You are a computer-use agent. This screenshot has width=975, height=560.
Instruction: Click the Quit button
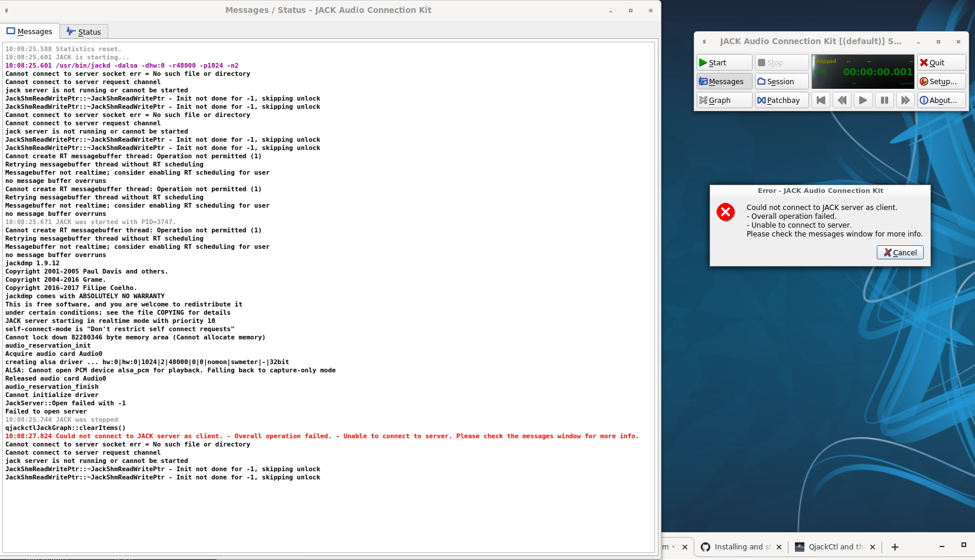coord(941,62)
